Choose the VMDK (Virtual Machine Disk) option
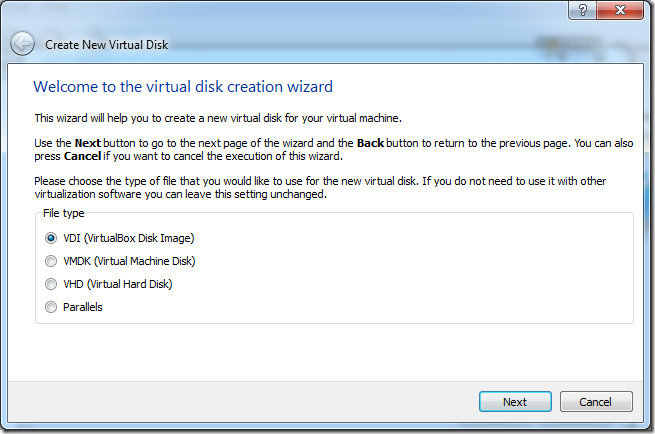Image resolution: width=655 pixels, height=434 pixels. (51, 261)
